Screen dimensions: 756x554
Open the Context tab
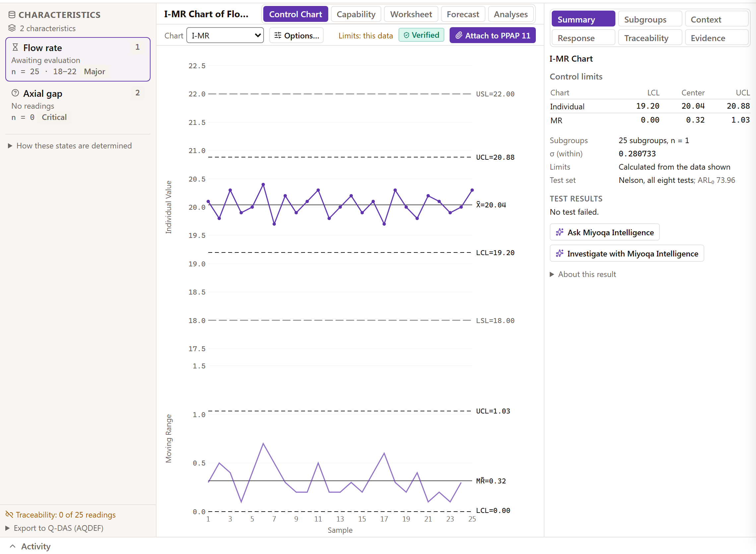[716, 20]
